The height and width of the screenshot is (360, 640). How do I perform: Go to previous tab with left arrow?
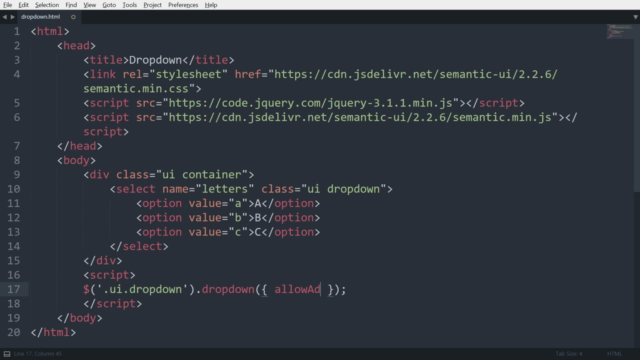4,17
